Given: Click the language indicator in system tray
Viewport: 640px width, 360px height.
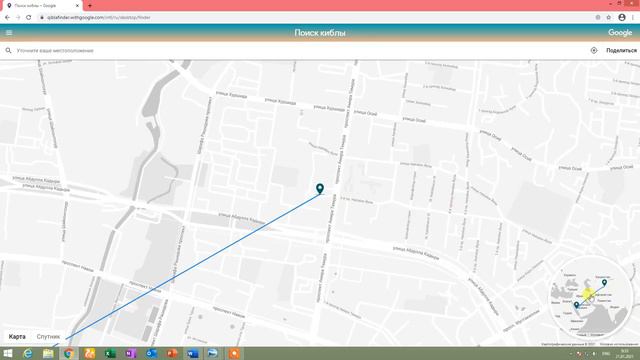Looking at the screenshot, I should [x=606, y=353].
